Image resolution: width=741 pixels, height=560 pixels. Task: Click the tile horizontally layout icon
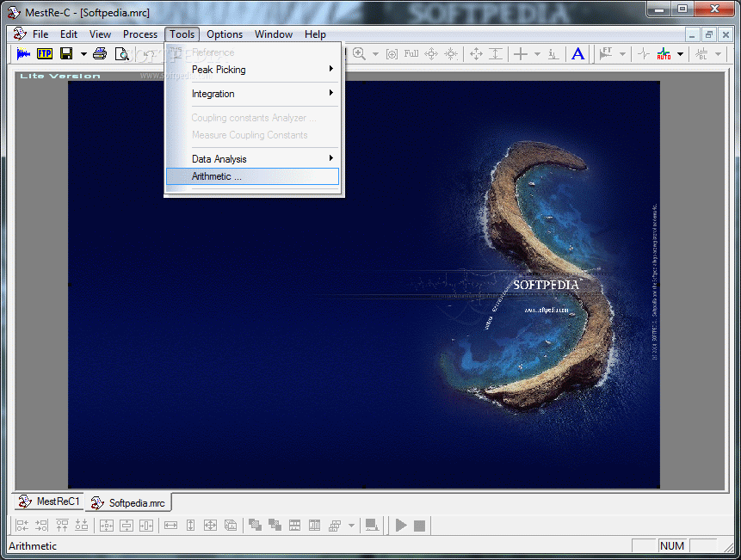pos(295,526)
